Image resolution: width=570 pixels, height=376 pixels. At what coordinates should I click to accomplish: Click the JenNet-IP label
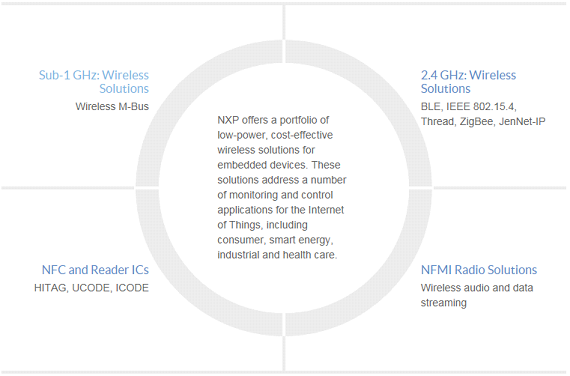coord(522,121)
